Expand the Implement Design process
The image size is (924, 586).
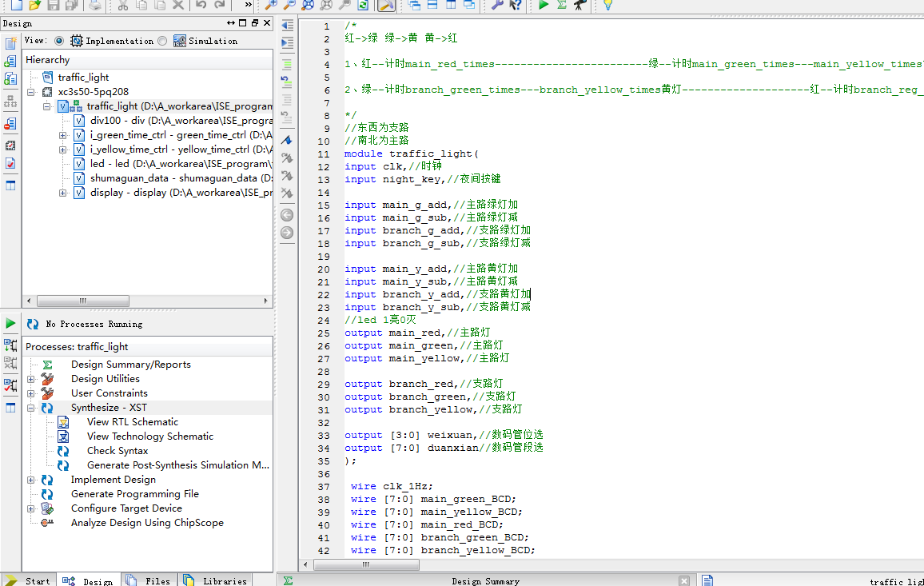[31, 479]
